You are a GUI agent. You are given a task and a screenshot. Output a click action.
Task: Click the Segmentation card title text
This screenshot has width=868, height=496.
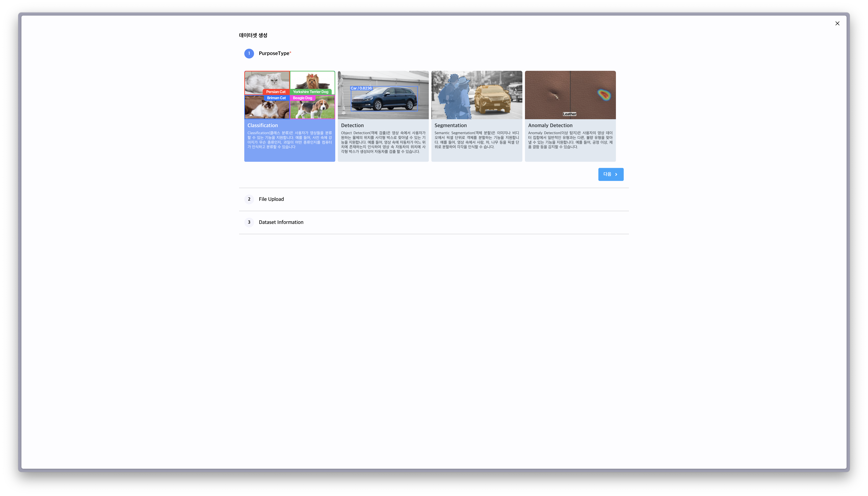450,126
